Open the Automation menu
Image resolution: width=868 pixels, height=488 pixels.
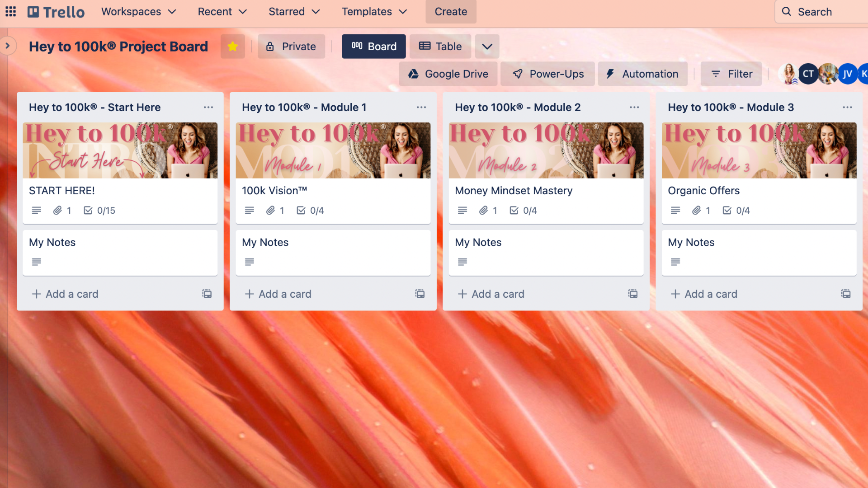642,74
